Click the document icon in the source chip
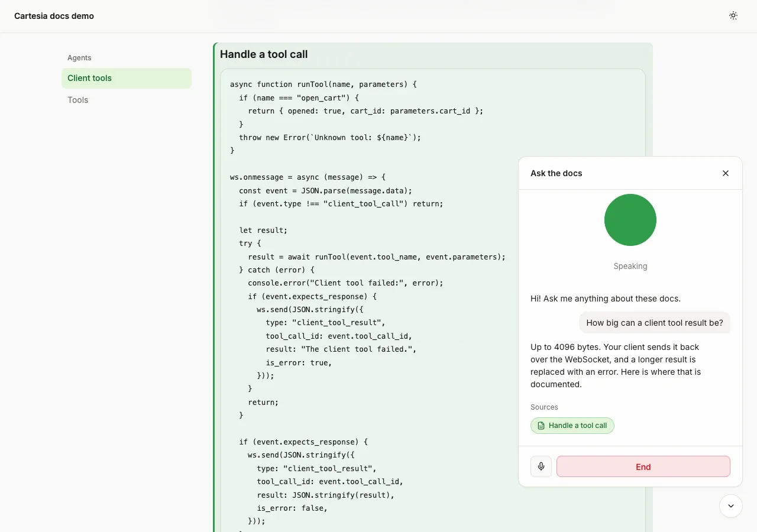Screen dimensions: 757x532 coord(541,426)
